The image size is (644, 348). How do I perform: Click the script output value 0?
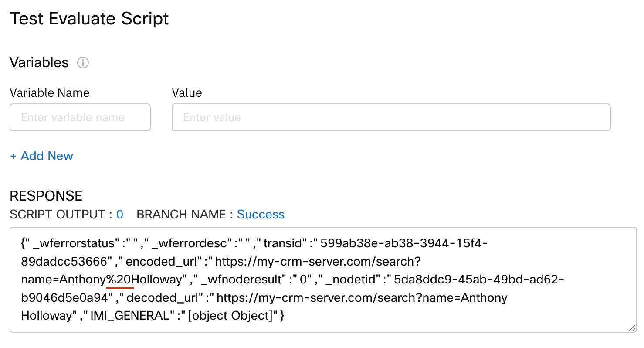click(120, 215)
